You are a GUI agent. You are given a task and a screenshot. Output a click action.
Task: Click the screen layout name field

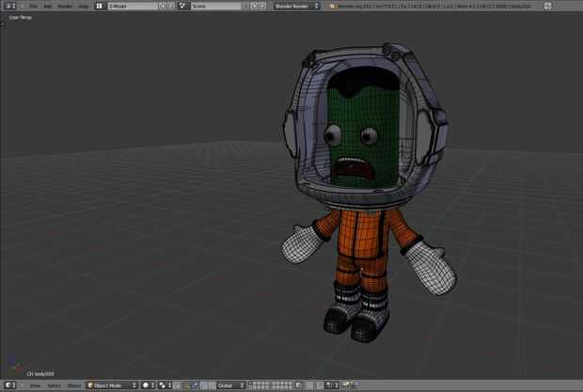click(133, 6)
